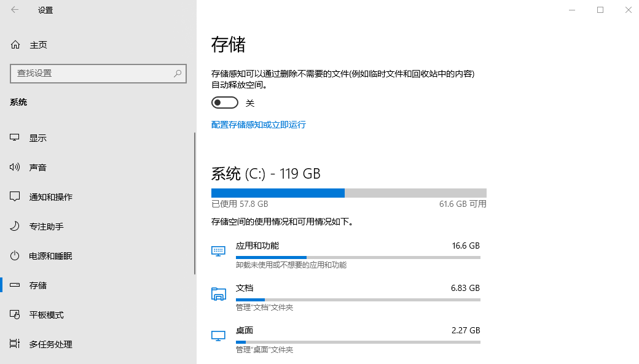Enable the 存储感知 storage sense toggle

click(x=224, y=103)
